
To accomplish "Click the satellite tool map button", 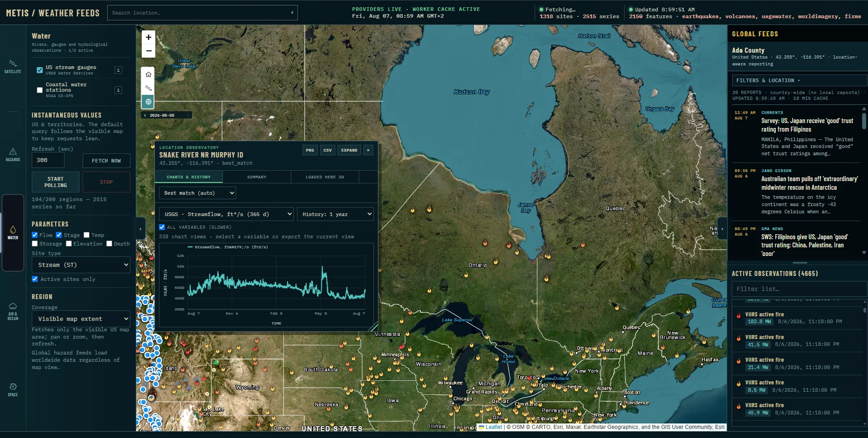I will [149, 88].
